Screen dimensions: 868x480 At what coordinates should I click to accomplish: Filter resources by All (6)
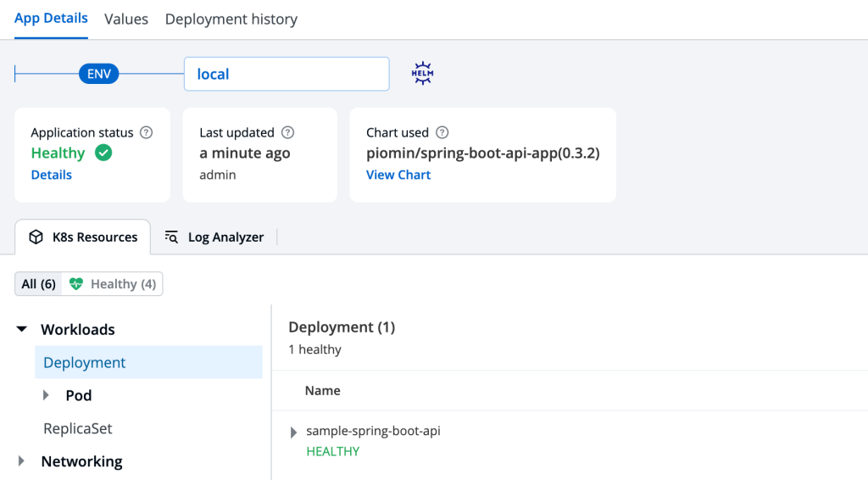(39, 284)
